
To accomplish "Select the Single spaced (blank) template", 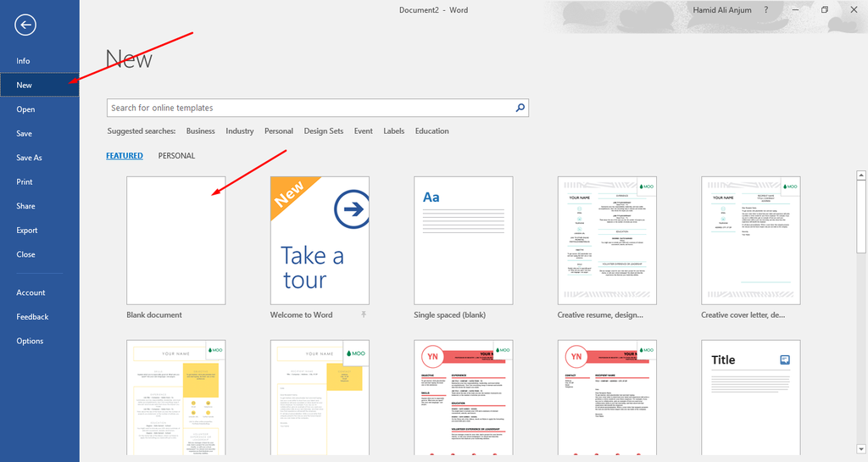I will pos(464,241).
